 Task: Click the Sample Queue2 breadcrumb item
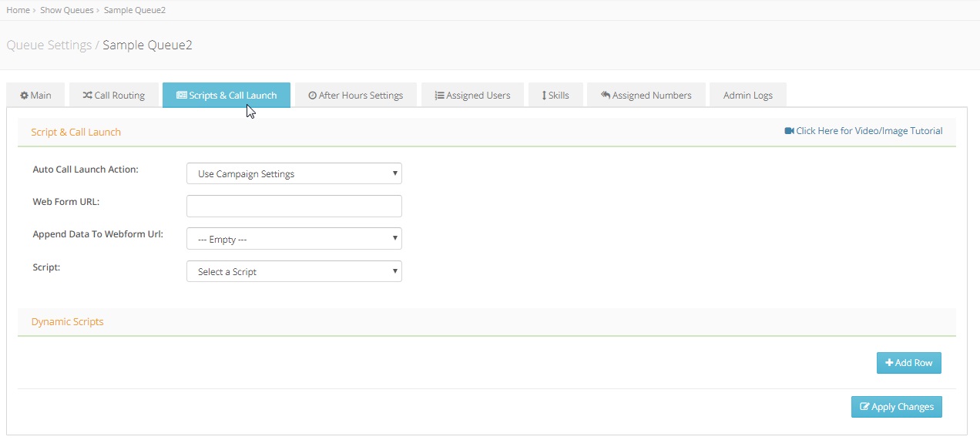coord(135,10)
